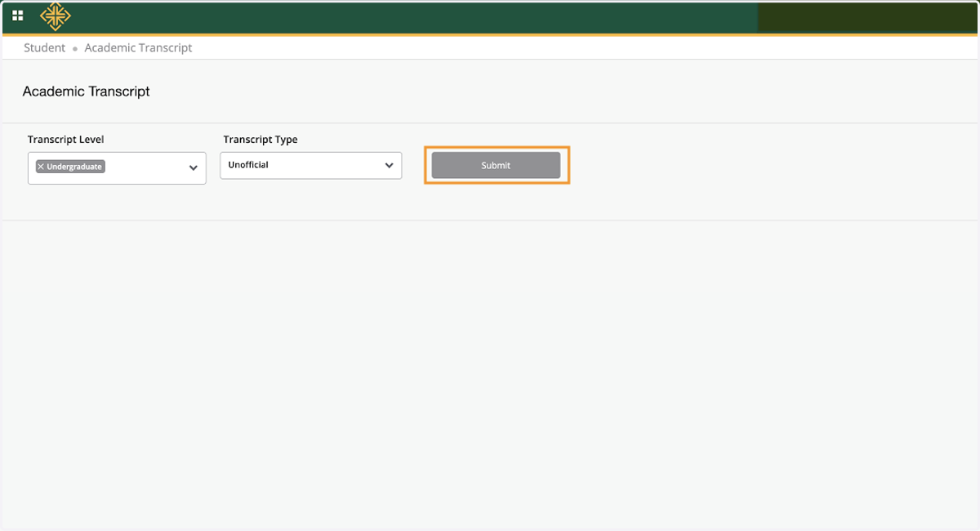Click the Submit button
The image size is (980, 531).
point(496,165)
